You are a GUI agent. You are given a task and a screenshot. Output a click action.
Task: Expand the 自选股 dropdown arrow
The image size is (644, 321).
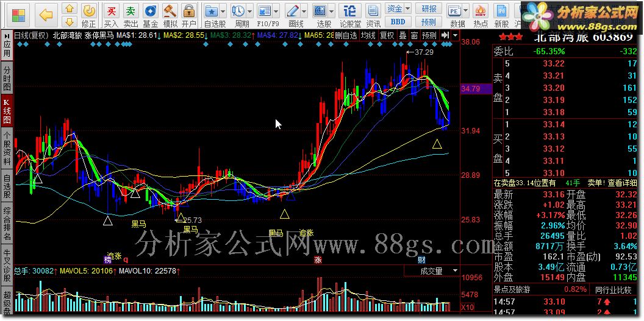coord(223,11)
